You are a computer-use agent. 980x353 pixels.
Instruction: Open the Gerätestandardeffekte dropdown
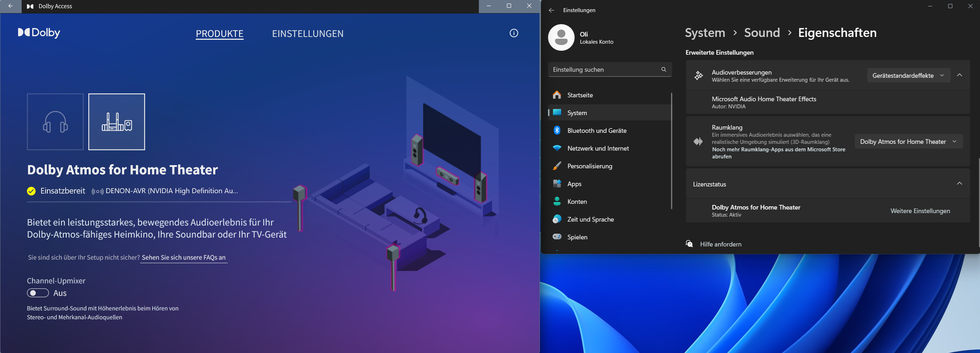(x=908, y=75)
